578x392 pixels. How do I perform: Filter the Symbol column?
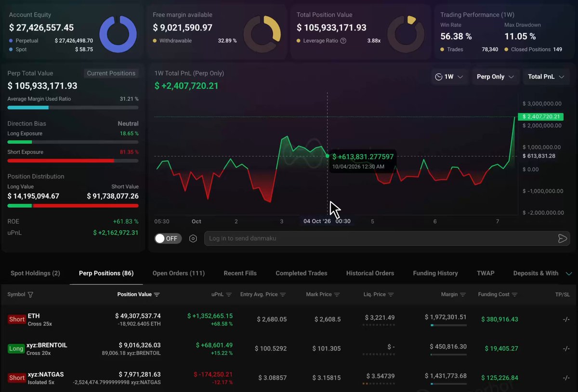click(x=31, y=295)
